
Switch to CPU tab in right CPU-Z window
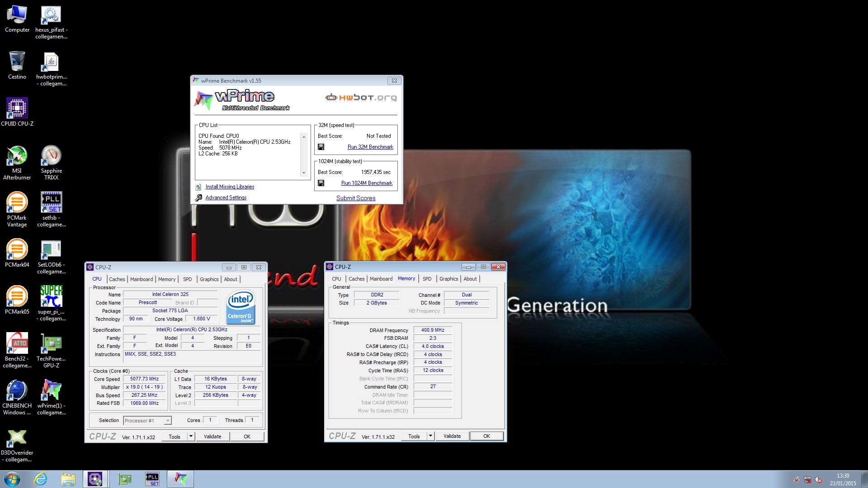click(x=337, y=279)
